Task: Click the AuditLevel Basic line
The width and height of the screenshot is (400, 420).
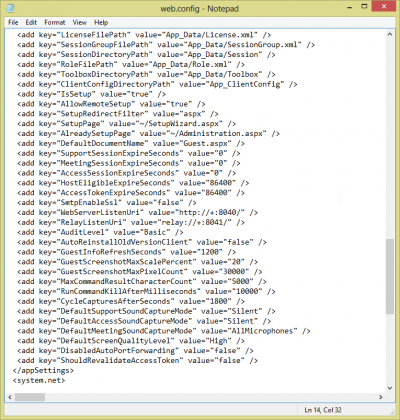Action: coord(100,232)
